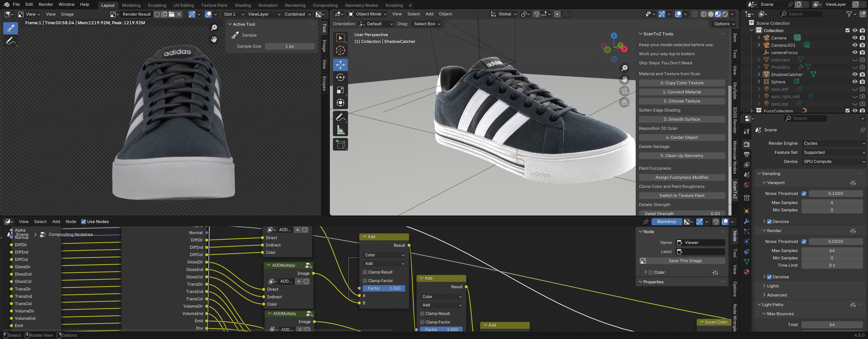The height and width of the screenshot is (339, 868).
Task: Open the Render menu
Action: click(45, 4)
